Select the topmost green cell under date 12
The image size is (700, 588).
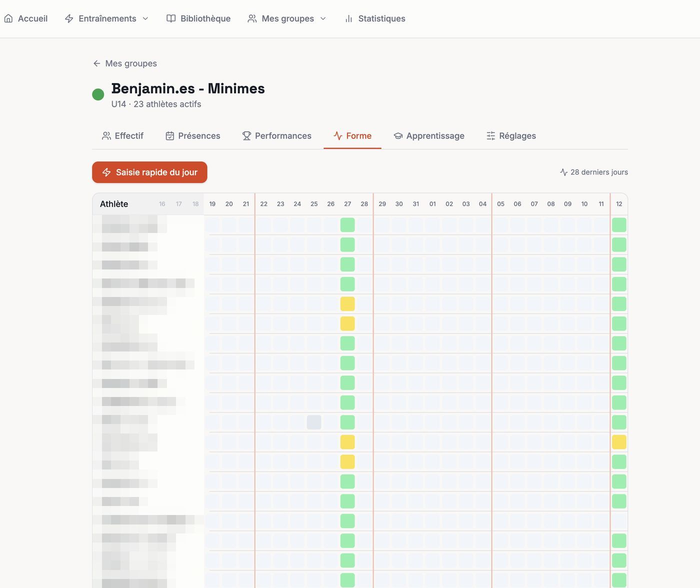(x=619, y=225)
